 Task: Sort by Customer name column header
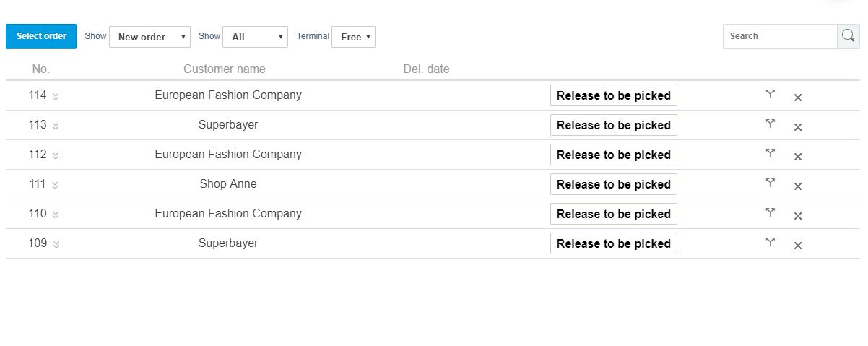[225, 69]
